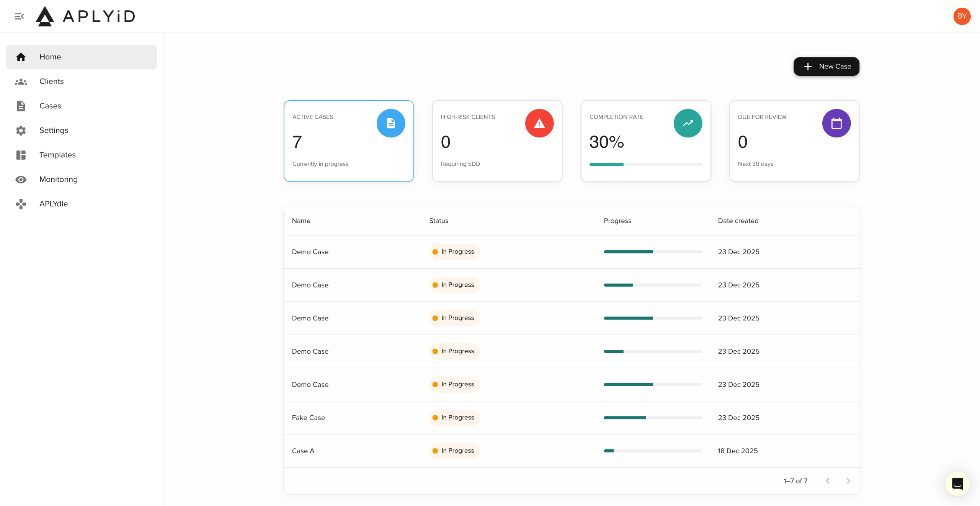This screenshot has height=506, width=980.
Task: Click the green Completion Rate trend icon
Action: coord(688,123)
